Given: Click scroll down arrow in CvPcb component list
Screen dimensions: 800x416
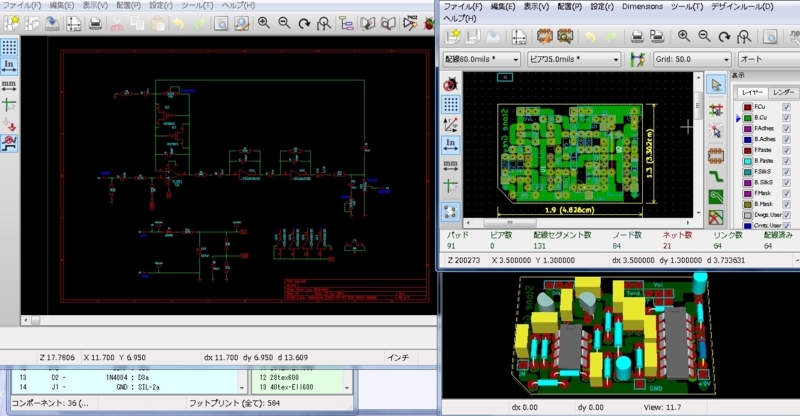Looking at the screenshot, I should coord(242,387).
